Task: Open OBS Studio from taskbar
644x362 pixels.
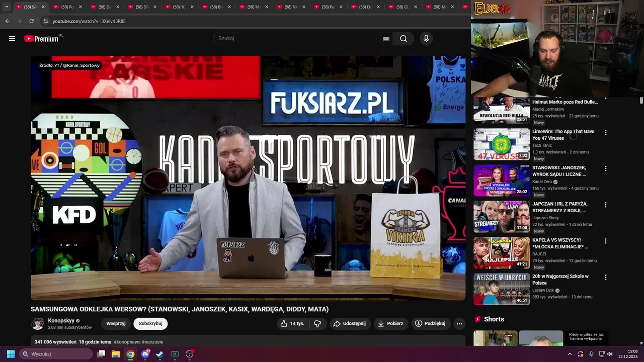Action: [x=189, y=354]
